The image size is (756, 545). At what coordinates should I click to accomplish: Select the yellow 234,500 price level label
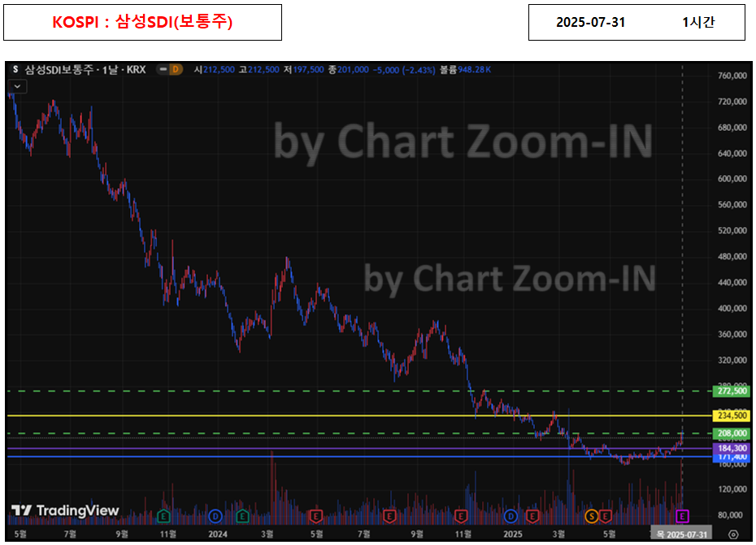click(732, 416)
